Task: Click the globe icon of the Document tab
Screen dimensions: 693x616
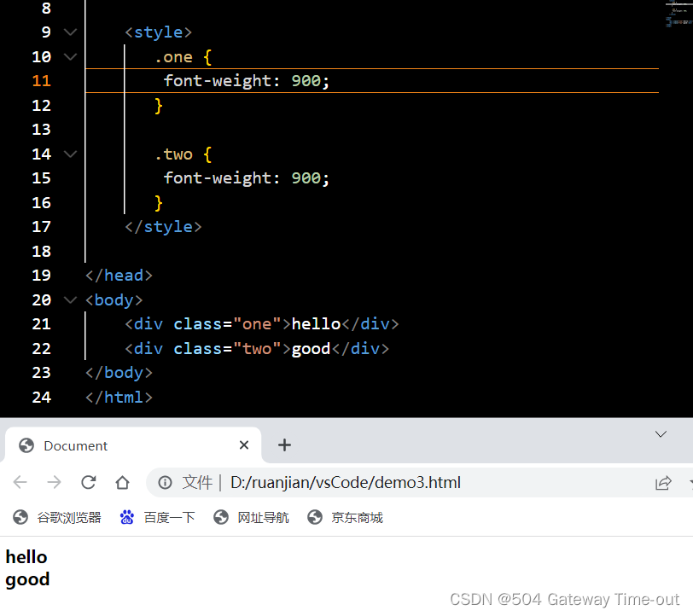Action: (x=26, y=445)
